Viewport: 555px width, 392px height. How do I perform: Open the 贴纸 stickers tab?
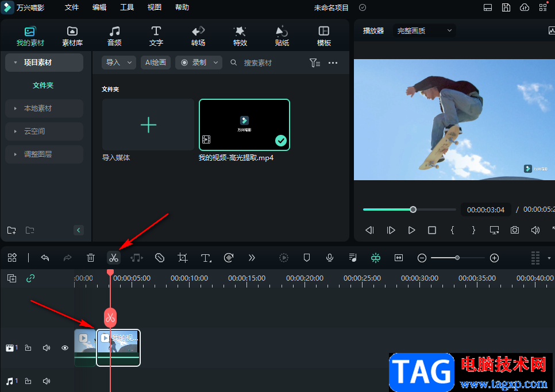(282, 36)
